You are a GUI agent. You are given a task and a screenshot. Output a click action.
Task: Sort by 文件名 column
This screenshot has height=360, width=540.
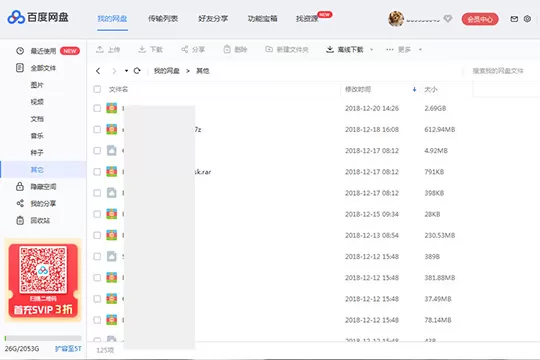[118, 89]
